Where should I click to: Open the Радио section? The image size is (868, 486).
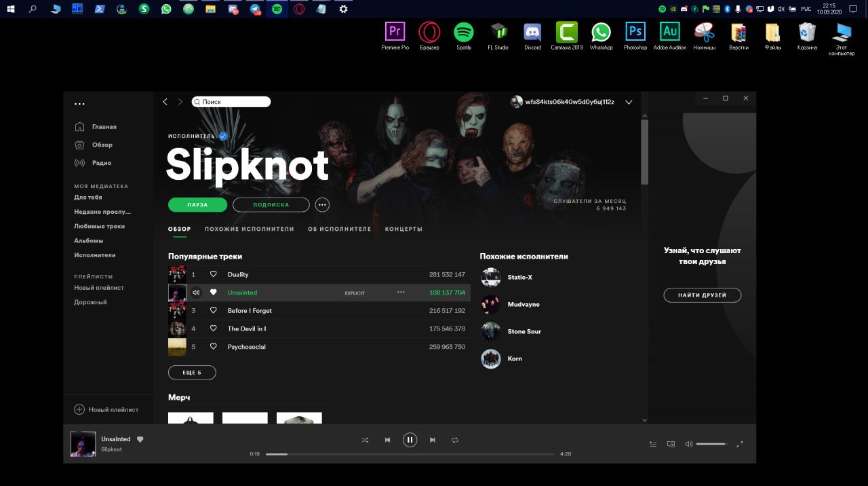pos(93,163)
